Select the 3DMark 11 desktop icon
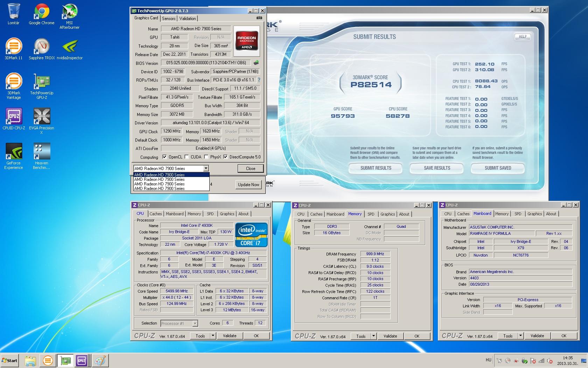Viewport: 588px width, 368px height. [x=14, y=49]
